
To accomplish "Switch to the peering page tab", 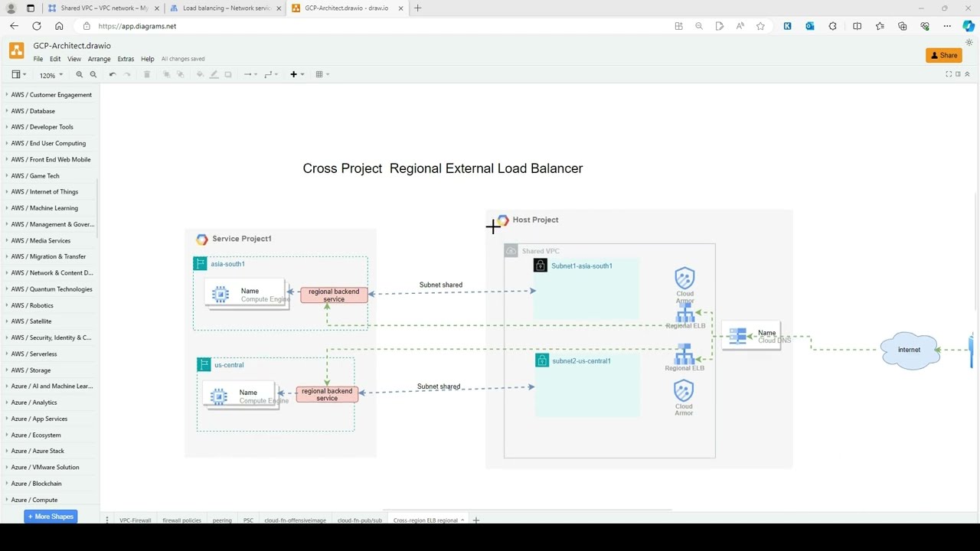I will (x=222, y=520).
